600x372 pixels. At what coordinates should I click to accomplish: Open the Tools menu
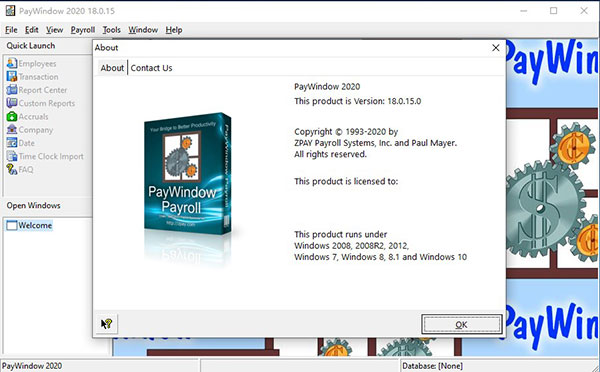(x=111, y=30)
